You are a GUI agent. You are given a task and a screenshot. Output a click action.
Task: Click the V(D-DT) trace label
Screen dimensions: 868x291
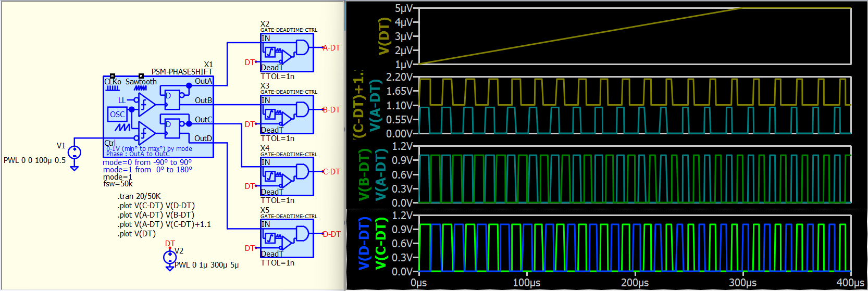[x=364, y=244]
